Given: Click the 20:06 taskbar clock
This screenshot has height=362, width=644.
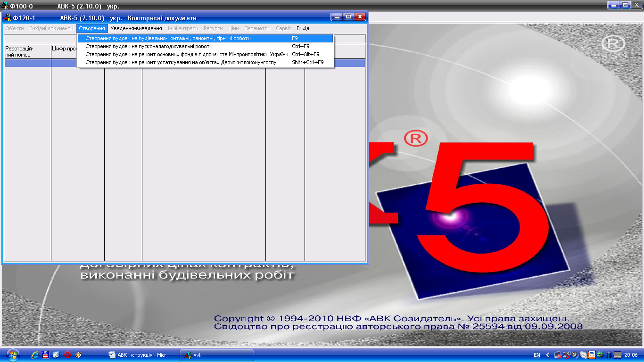Looking at the screenshot, I should [631, 355].
